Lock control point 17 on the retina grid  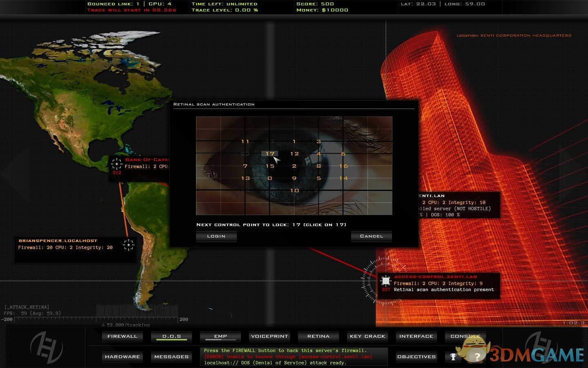[270, 154]
